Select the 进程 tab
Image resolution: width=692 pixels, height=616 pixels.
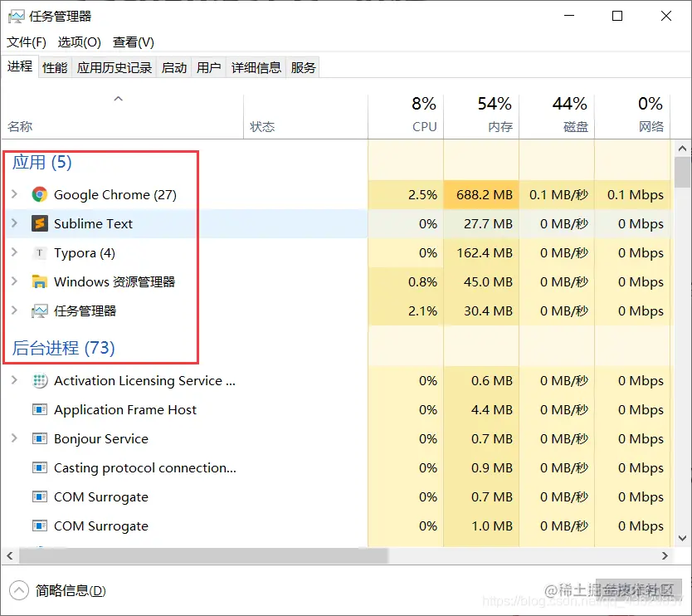20,66
